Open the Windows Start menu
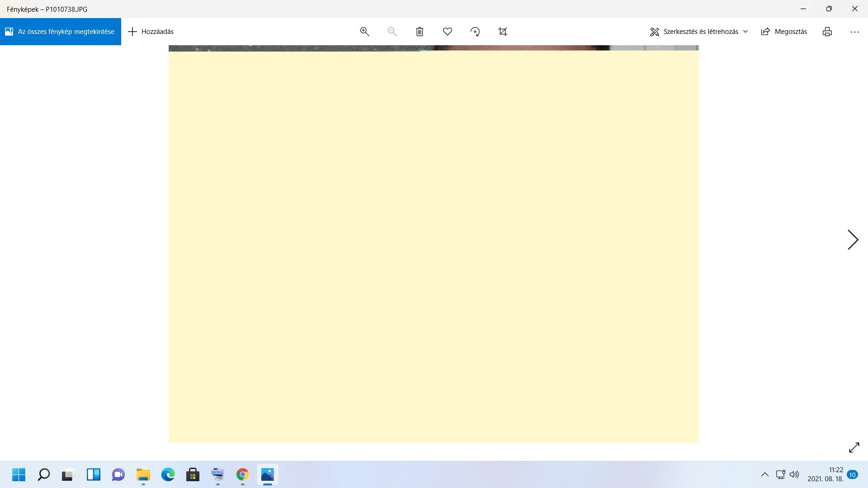 click(19, 475)
